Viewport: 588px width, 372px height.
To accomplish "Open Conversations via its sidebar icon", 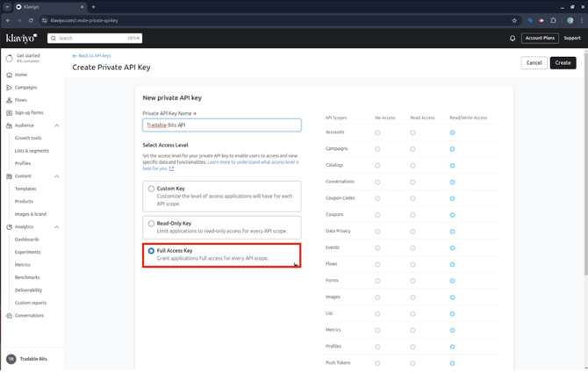I will [x=10, y=316].
